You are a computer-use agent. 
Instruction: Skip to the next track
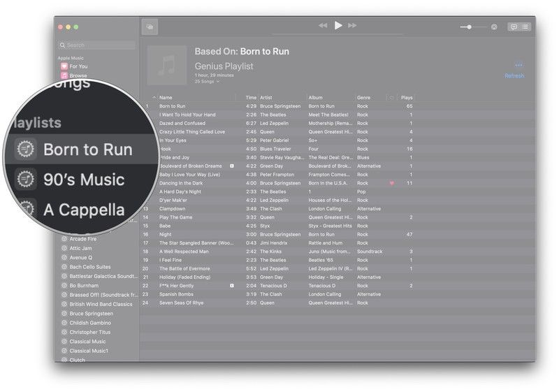tap(353, 26)
